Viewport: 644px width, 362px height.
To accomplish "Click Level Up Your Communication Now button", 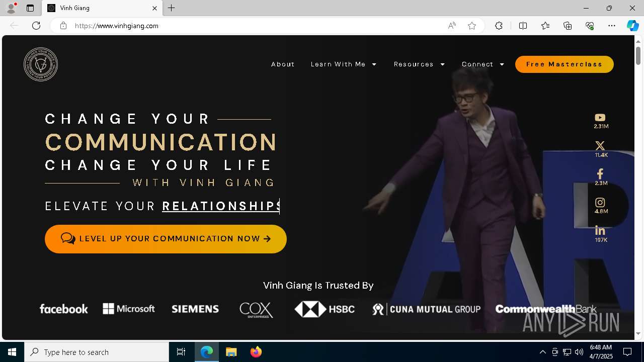I will point(166,239).
